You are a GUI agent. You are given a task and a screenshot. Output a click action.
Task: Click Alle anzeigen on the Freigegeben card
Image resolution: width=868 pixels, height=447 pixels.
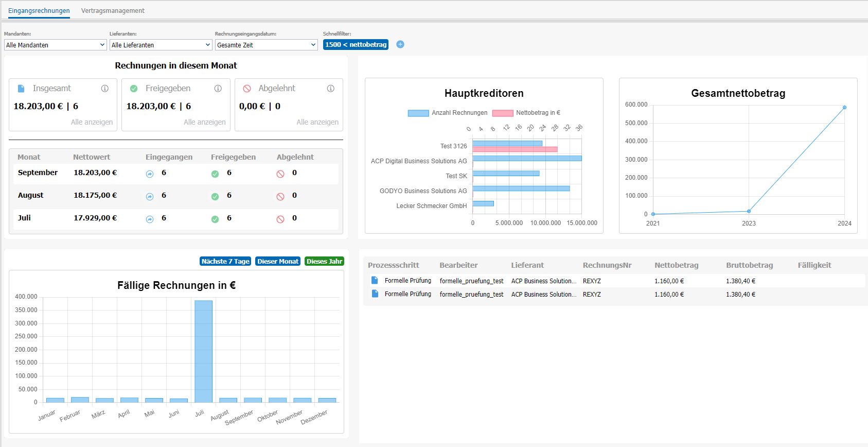click(205, 122)
